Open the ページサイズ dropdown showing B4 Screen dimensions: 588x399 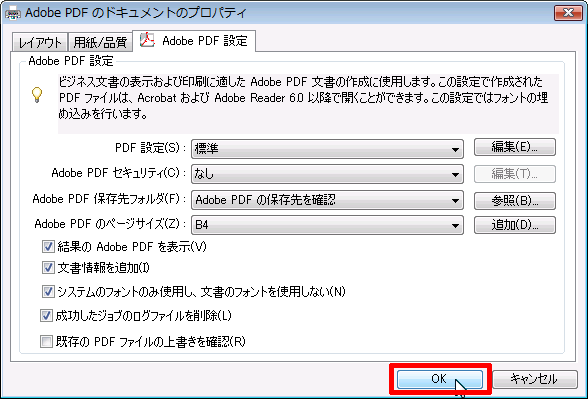(327, 225)
